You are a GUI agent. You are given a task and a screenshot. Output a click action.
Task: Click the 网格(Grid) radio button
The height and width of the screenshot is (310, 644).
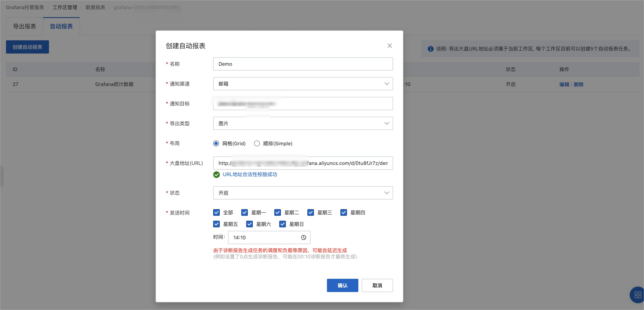pyautogui.click(x=216, y=143)
